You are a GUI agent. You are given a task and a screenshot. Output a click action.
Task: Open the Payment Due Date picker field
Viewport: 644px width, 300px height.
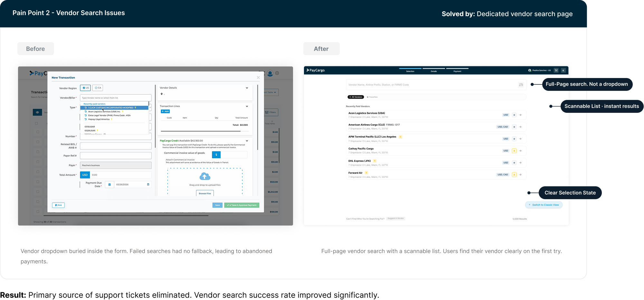133,185
